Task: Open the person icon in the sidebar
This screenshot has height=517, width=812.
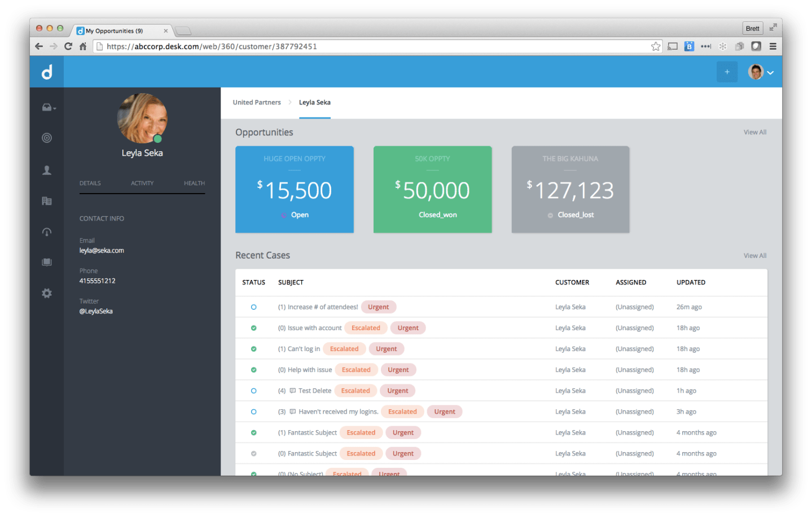Action: pyautogui.click(x=47, y=170)
